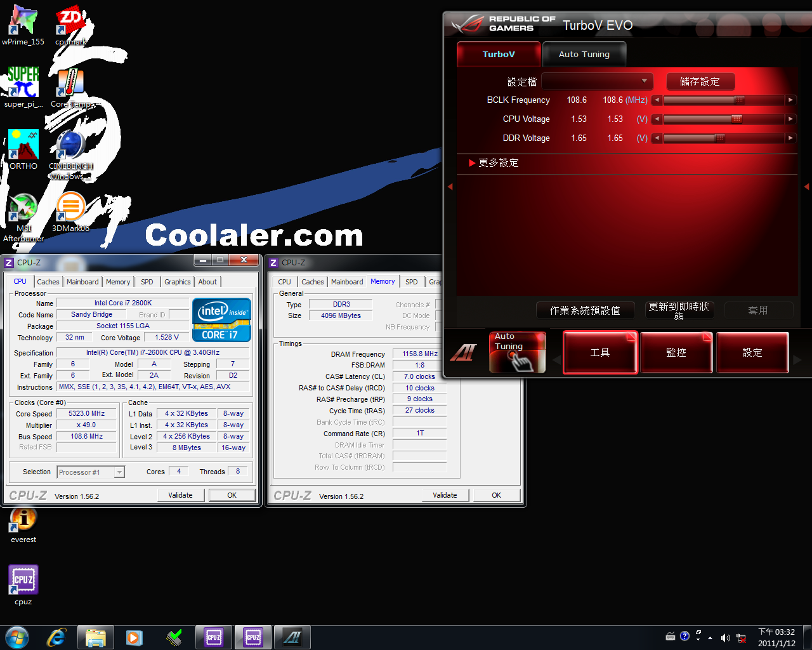Switch to the first CPU-Z taskbar button
The height and width of the screenshot is (650, 812).
click(x=214, y=637)
